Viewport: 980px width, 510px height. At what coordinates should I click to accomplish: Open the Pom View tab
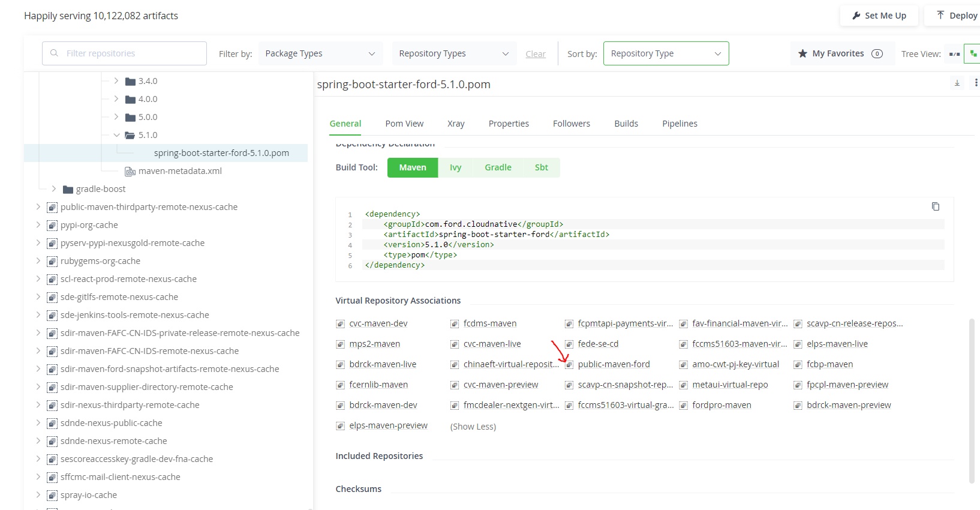pos(404,124)
